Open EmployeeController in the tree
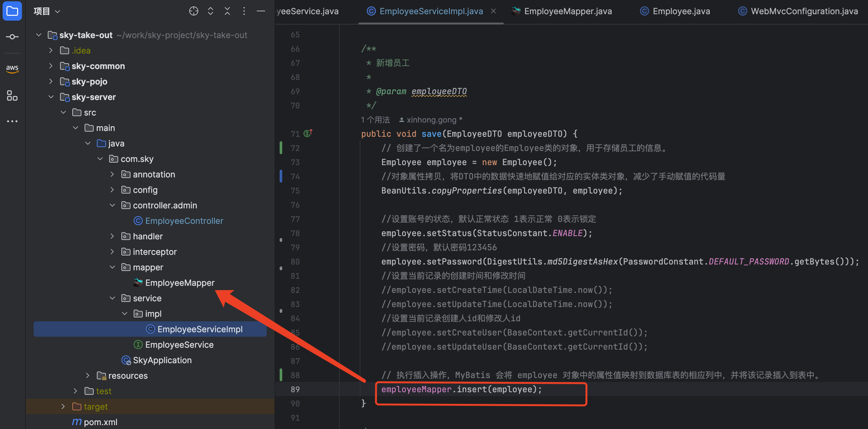Screen dimensions: 868x429 click(184, 221)
